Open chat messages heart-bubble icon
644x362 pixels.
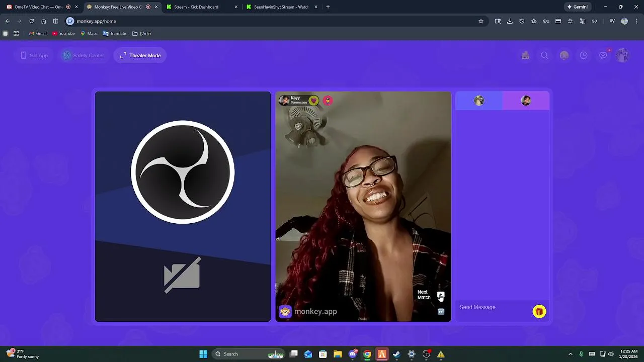pos(603,55)
